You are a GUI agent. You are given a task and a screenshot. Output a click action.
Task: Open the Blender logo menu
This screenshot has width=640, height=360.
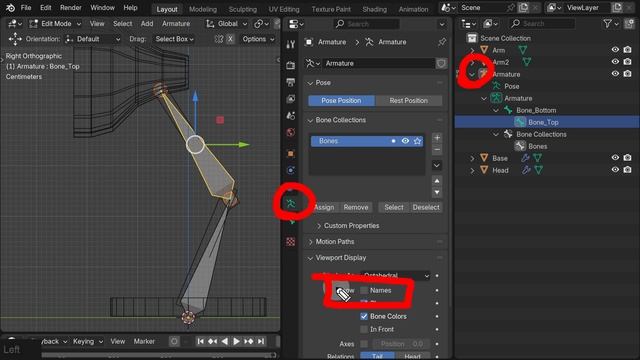pos(10,8)
